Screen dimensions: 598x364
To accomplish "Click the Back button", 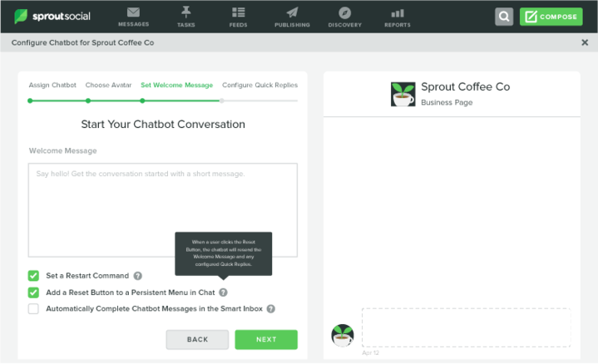I will coord(197,340).
